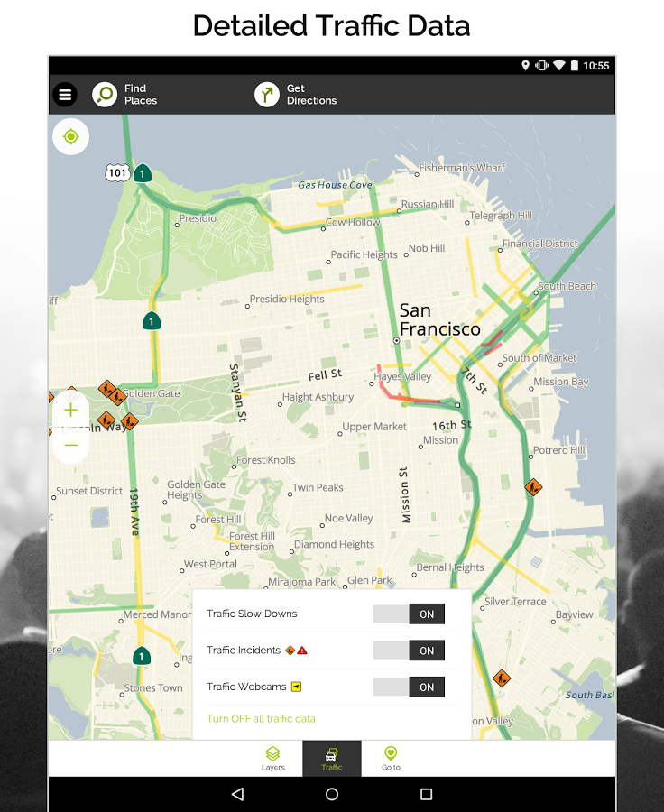The image size is (664, 812).
Task: Tap the vibrate mode status icon
Action: (x=542, y=65)
